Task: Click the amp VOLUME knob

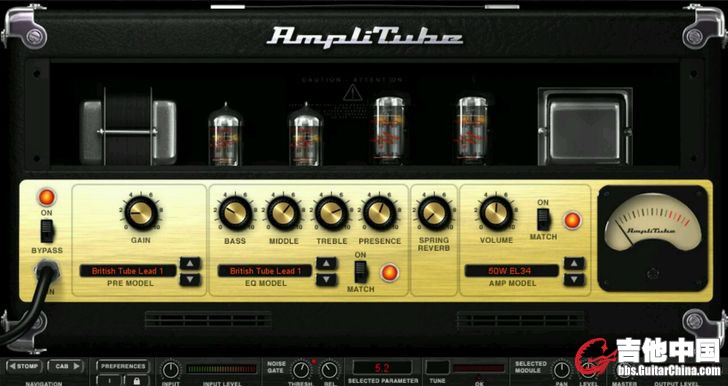Action: [496, 213]
